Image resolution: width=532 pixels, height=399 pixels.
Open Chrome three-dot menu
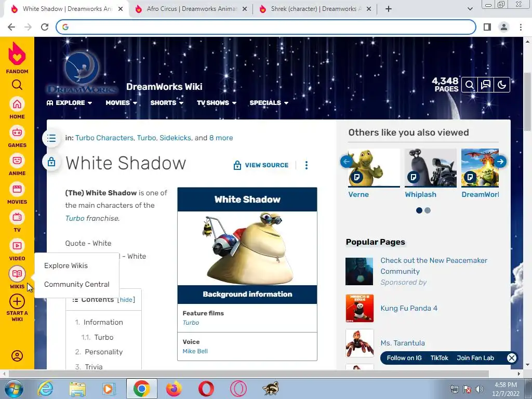pos(521,27)
